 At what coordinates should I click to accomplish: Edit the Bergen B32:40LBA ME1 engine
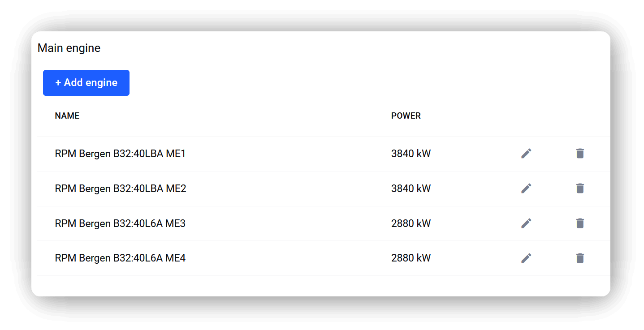[526, 154]
